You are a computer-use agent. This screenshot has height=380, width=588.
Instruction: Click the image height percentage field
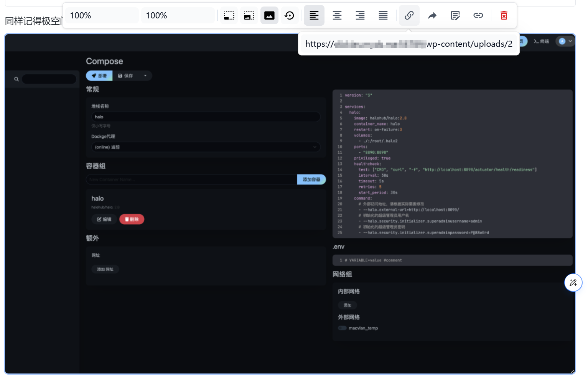pos(178,16)
